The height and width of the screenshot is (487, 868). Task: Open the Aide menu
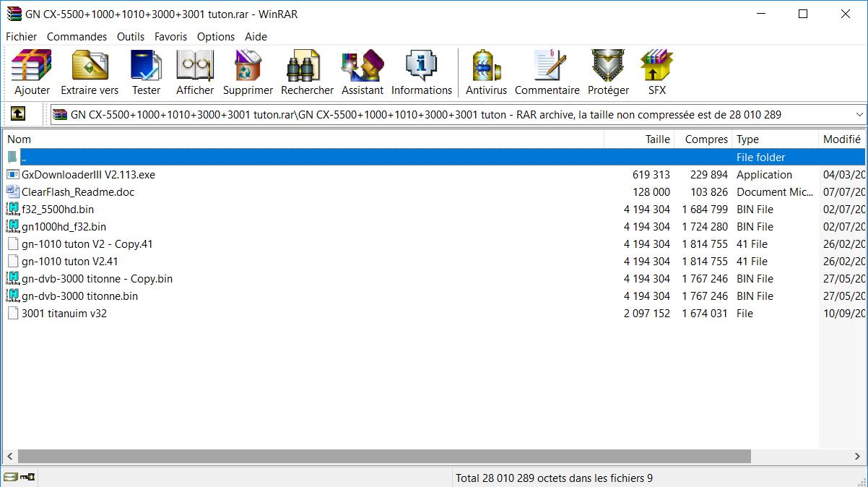(256, 36)
